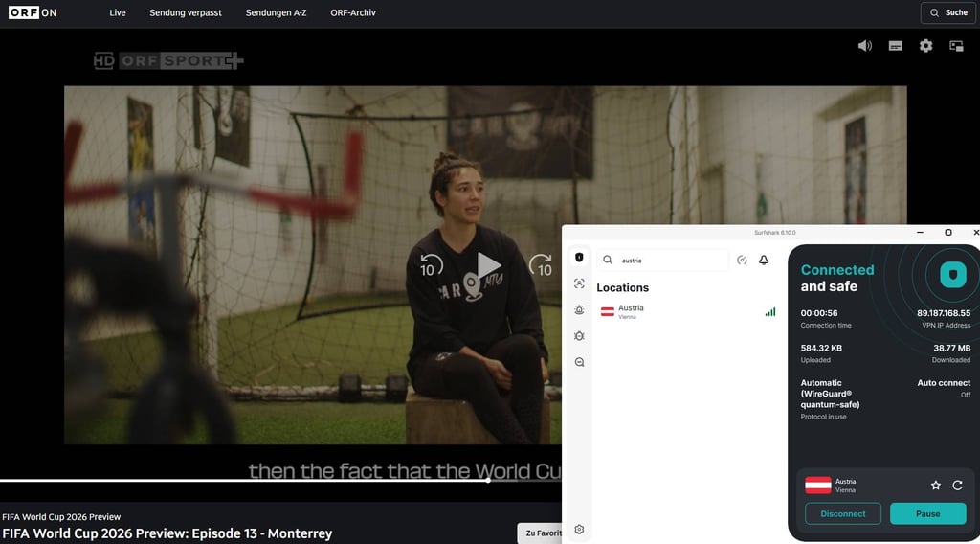Open Sendung verpasst page
This screenshot has height=544, width=980.
(x=186, y=12)
